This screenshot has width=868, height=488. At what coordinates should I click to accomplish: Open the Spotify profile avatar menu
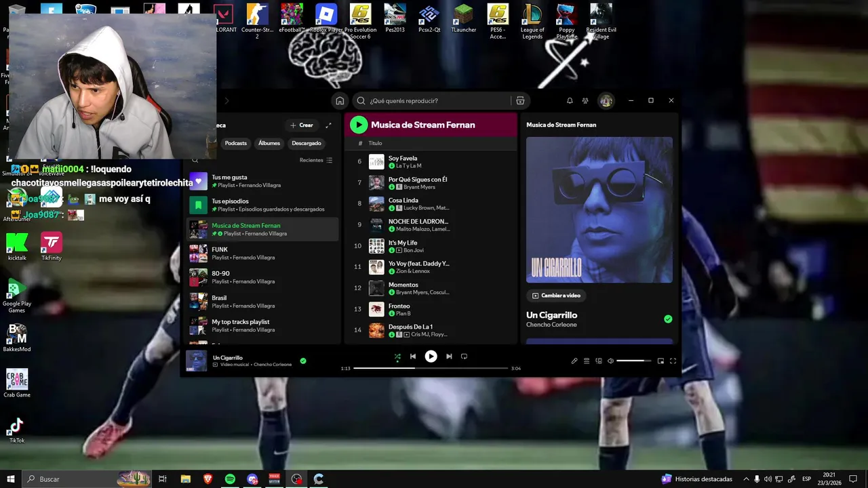click(x=606, y=100)
